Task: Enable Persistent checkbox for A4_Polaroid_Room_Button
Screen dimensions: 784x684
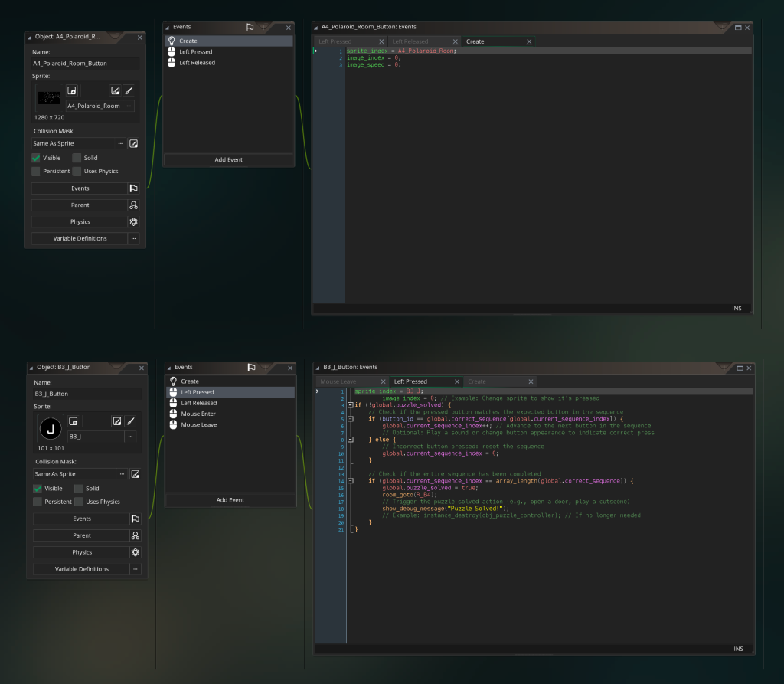Action: (x=36, y=171)
